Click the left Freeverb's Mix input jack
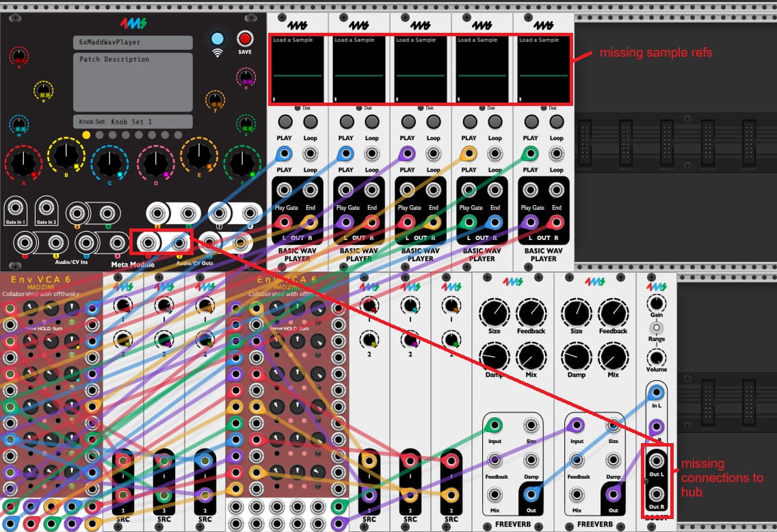This screenshot has height=532, width=777. (x=495, y=494)
